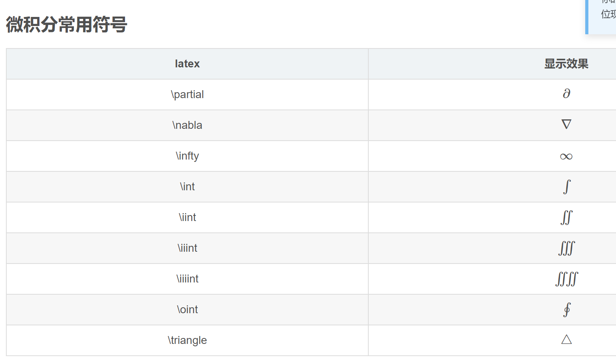The image size is (616, 364).
Task: Click the \int latex text
Action: coord(187,187)
